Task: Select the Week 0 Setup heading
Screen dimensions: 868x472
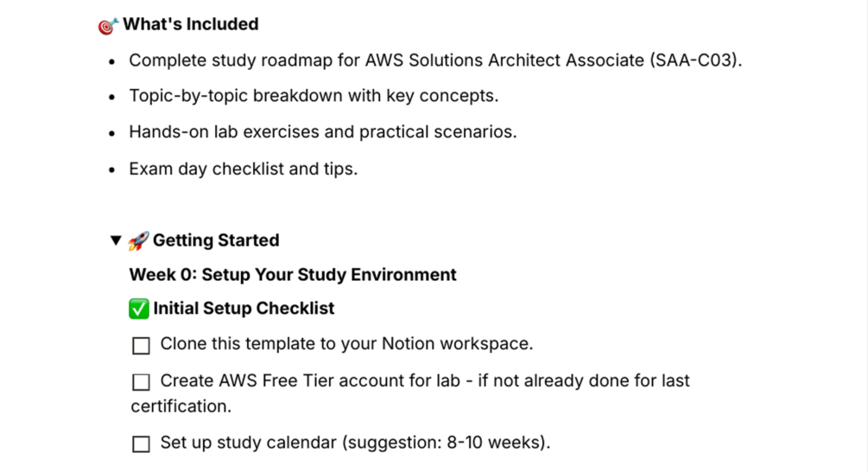Action: pyautogui.click(x=293, y=275)
